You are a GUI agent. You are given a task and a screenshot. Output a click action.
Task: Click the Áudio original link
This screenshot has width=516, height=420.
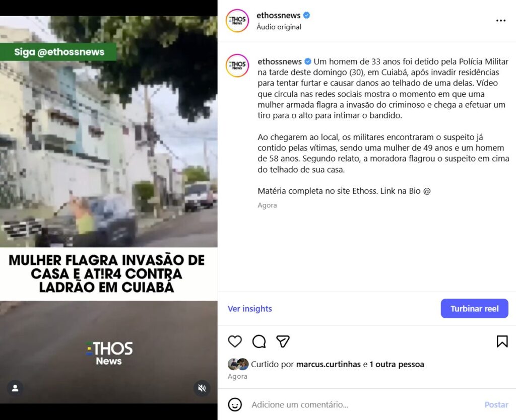coord(279,27)
